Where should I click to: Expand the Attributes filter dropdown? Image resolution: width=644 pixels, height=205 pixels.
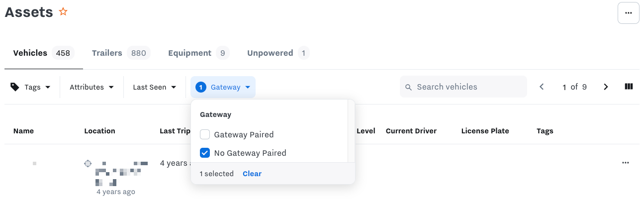tap(92, 87)
